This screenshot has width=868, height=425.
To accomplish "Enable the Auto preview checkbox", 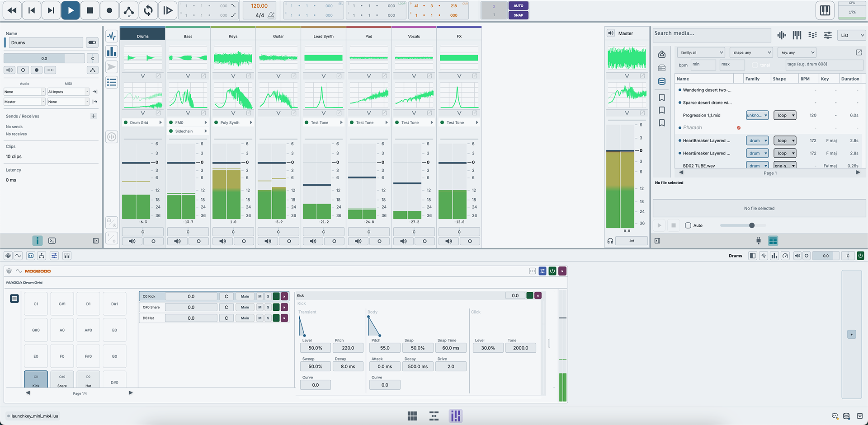I will click(688, 225).
